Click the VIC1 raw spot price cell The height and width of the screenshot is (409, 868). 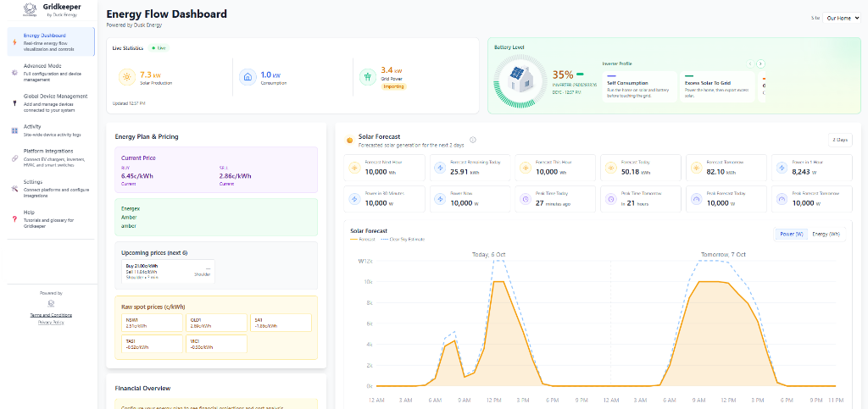click(216, 344)
